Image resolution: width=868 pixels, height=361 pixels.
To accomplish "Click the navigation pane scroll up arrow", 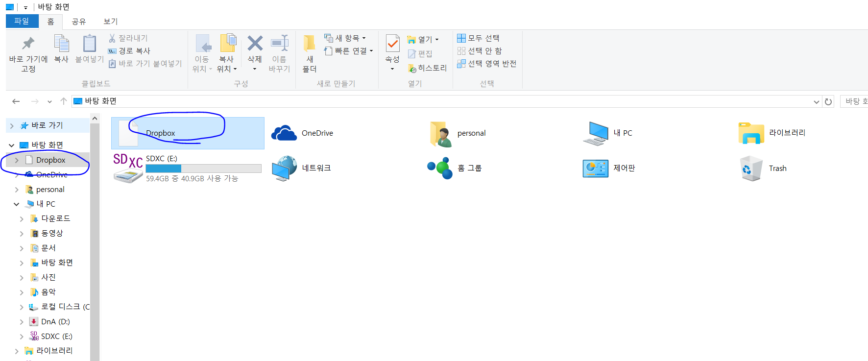I will click(x=95, y=119).
